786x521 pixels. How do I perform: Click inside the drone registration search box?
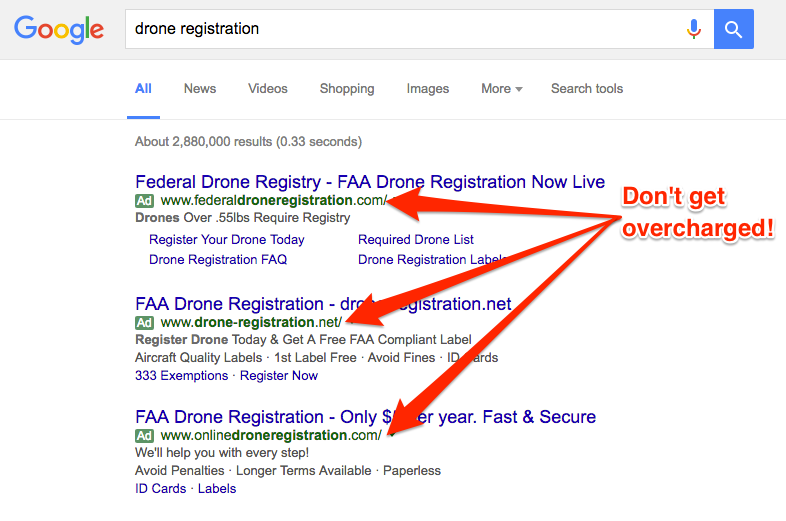406,29
